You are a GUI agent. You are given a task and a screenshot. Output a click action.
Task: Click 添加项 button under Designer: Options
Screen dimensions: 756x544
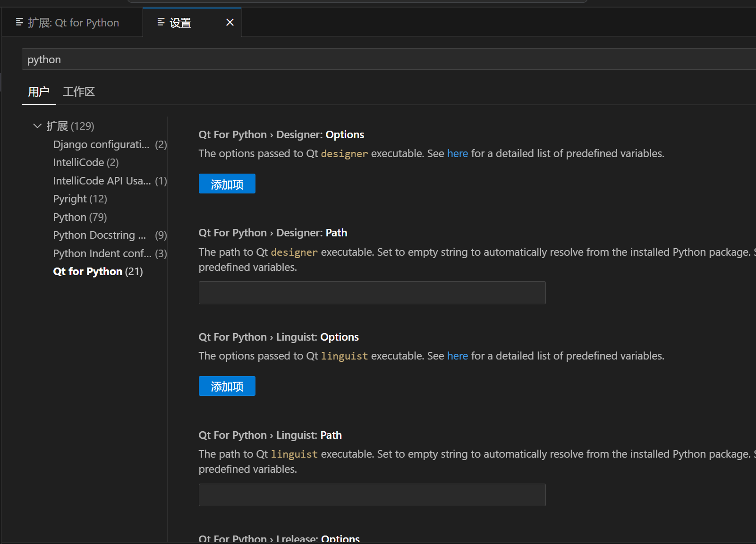point(227,184)
